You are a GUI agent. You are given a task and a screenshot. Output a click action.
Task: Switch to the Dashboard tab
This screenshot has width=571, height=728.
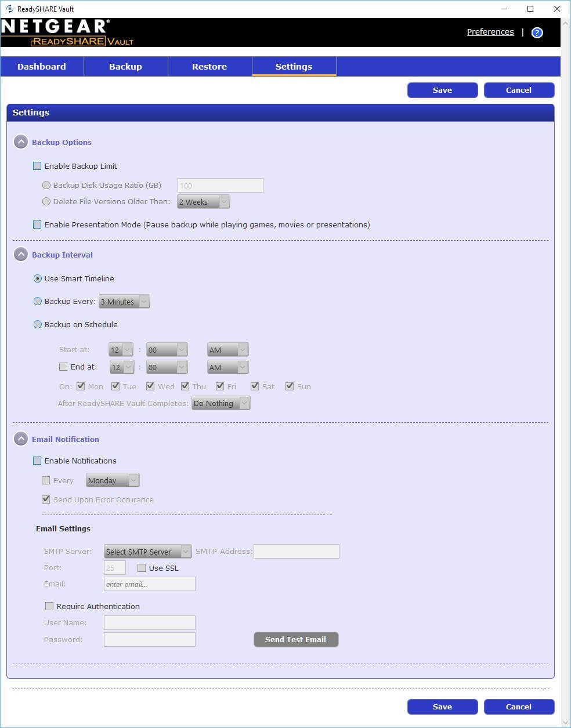[x=42, y=67]
